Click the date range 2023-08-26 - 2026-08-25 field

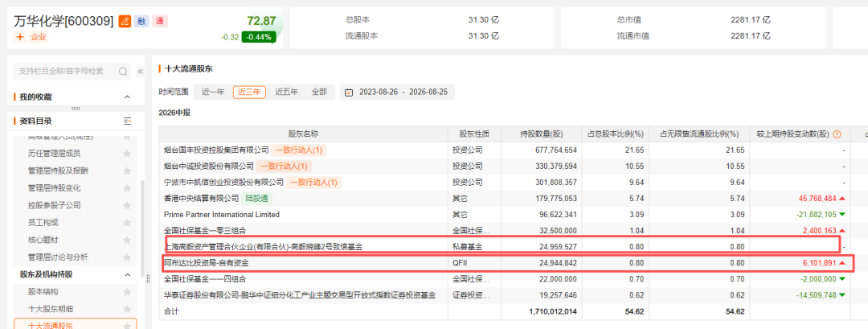pos(398,92)
